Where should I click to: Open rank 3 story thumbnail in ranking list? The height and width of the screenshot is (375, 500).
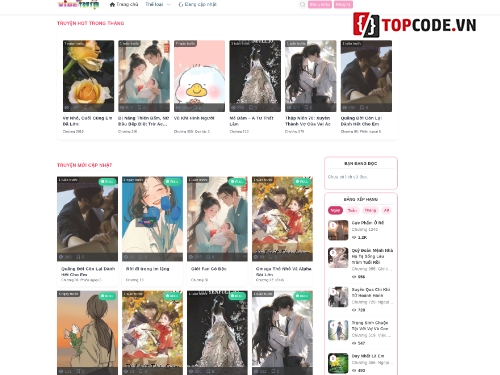pos(338,297)
